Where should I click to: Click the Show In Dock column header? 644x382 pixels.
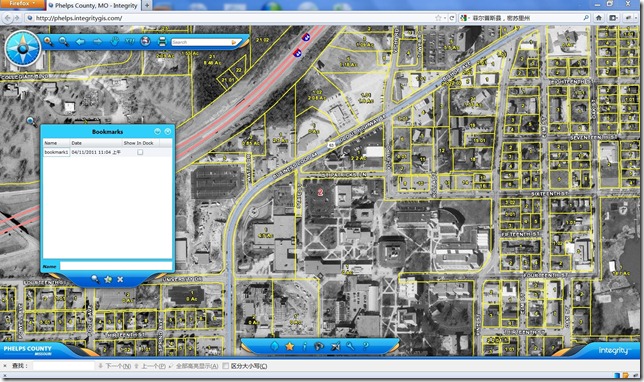point(141,143)
